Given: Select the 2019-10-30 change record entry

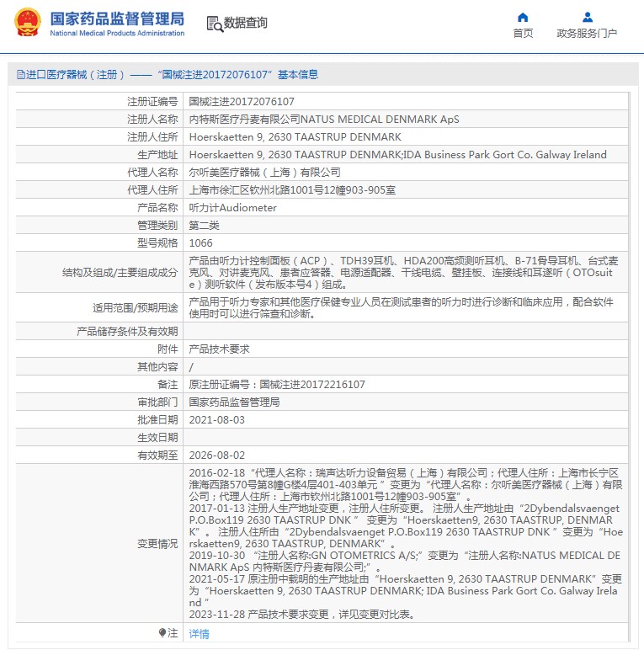Looking at the screenshot, I should click(x=405, y=562).
